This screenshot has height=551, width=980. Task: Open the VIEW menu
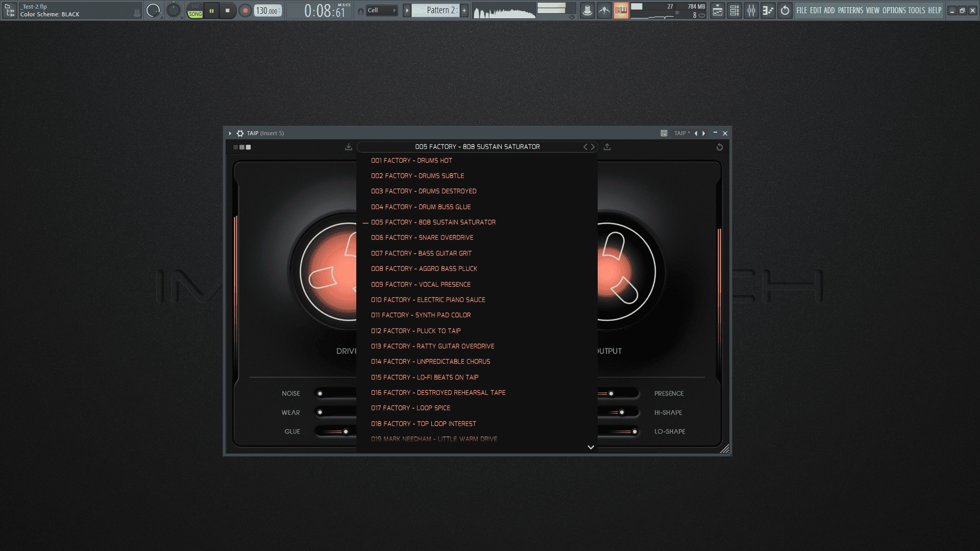click(x=873, y=10)
